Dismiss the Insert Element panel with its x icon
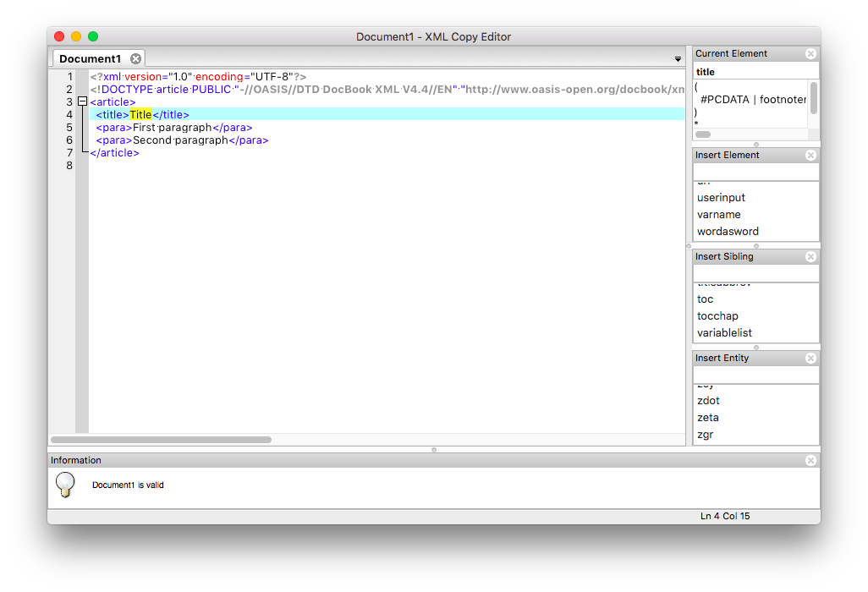The height and width of the screenshot is (592, 868). coord(810,155)
